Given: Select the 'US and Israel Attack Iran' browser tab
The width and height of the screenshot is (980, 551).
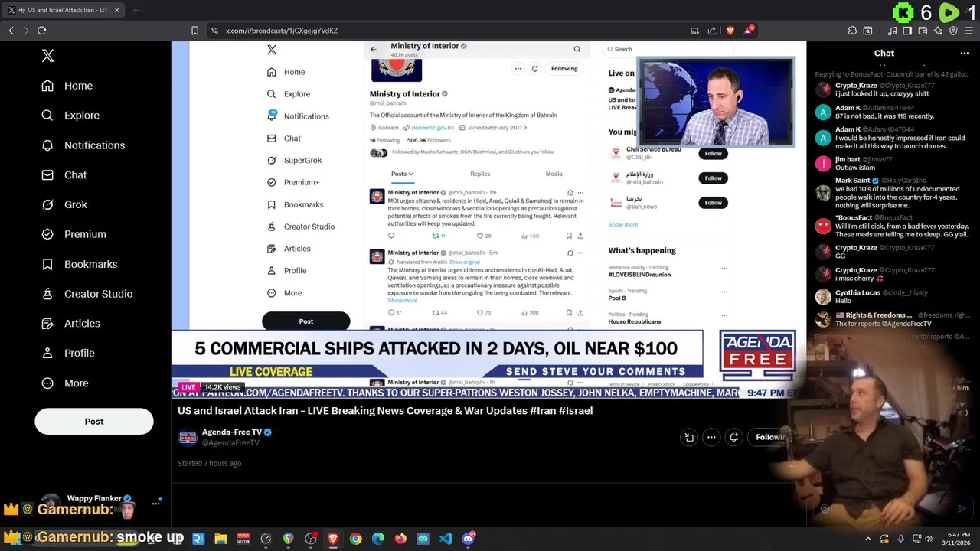Looking at the screenshot, I should click(x=64, y=10).
